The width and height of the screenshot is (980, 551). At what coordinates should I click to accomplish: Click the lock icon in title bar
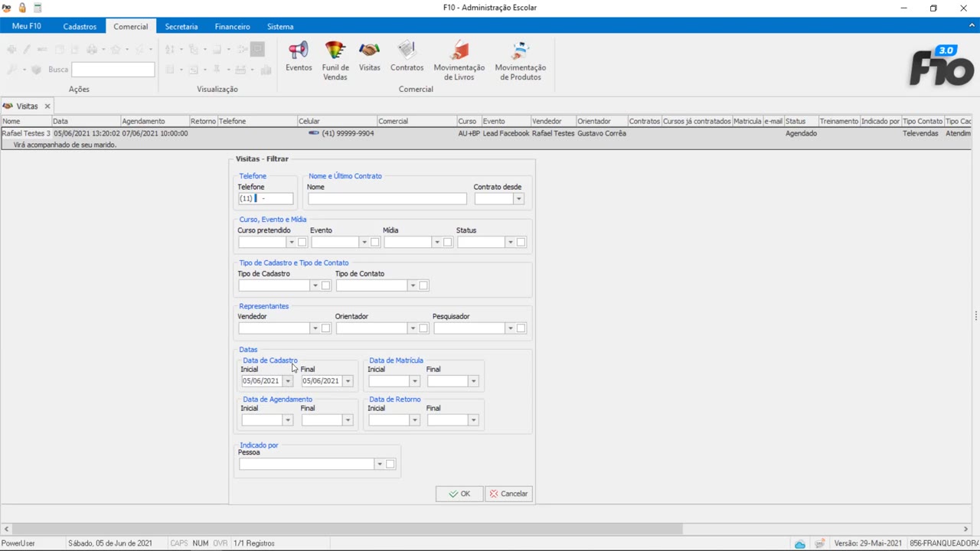(x=22, y=8)
